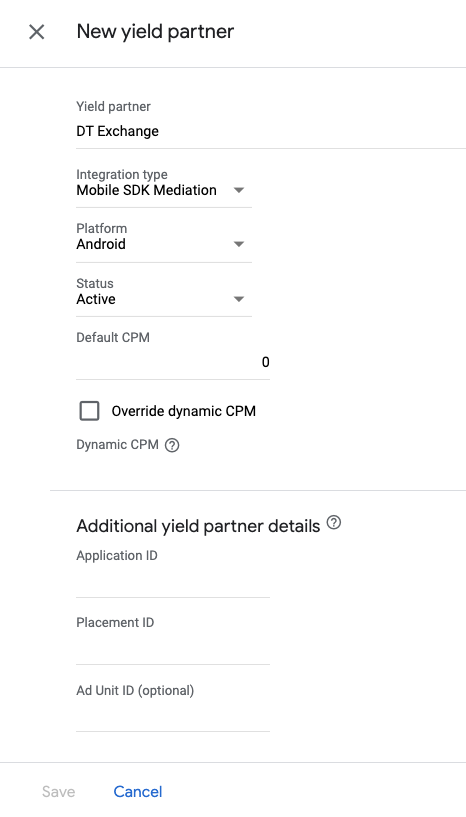Select the Mobile SDK Mediation value
This screenshot has height=817, width=466.
[x=146, y=191]
